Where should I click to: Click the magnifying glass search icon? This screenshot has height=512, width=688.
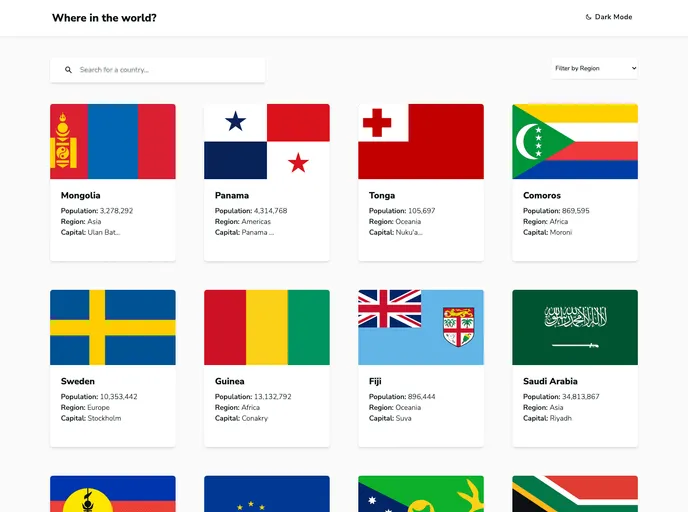pyautogui.click(x=69, y=70)
